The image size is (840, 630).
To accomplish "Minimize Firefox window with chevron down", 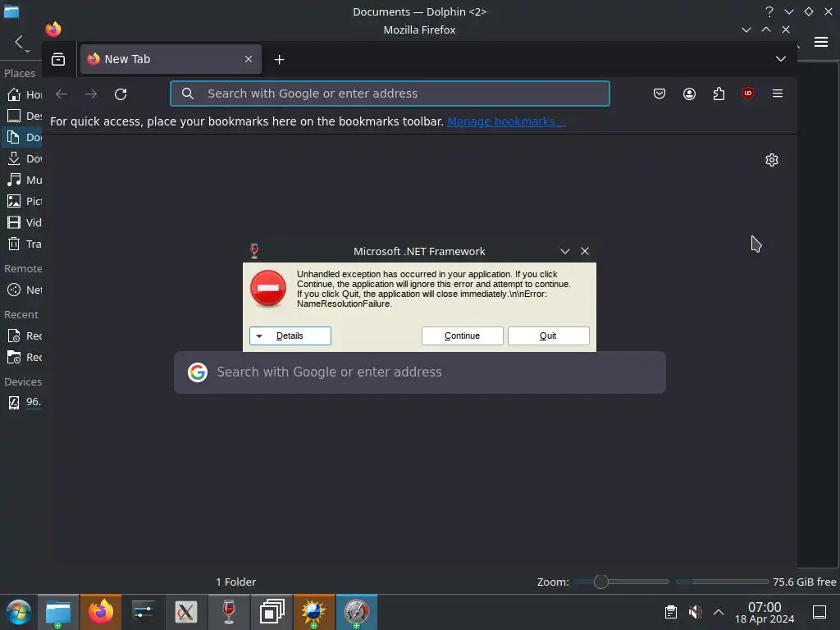I will [746, 30].
